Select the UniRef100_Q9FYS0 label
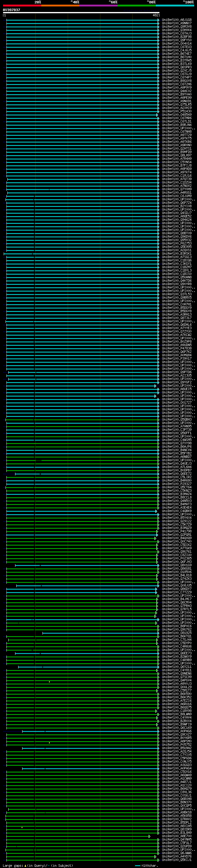 click(177, 40)
